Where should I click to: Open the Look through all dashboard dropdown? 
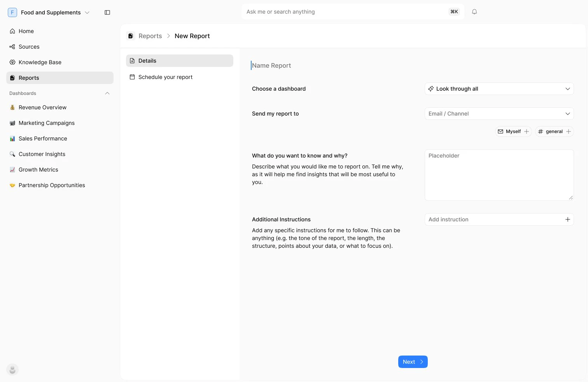(499, 89)
